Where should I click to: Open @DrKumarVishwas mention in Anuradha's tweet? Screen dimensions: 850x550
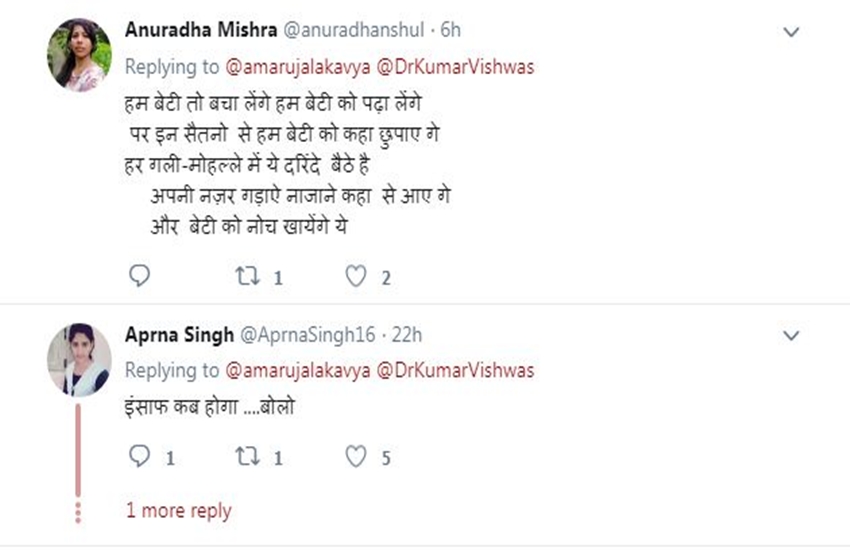(x=455, y=67)
